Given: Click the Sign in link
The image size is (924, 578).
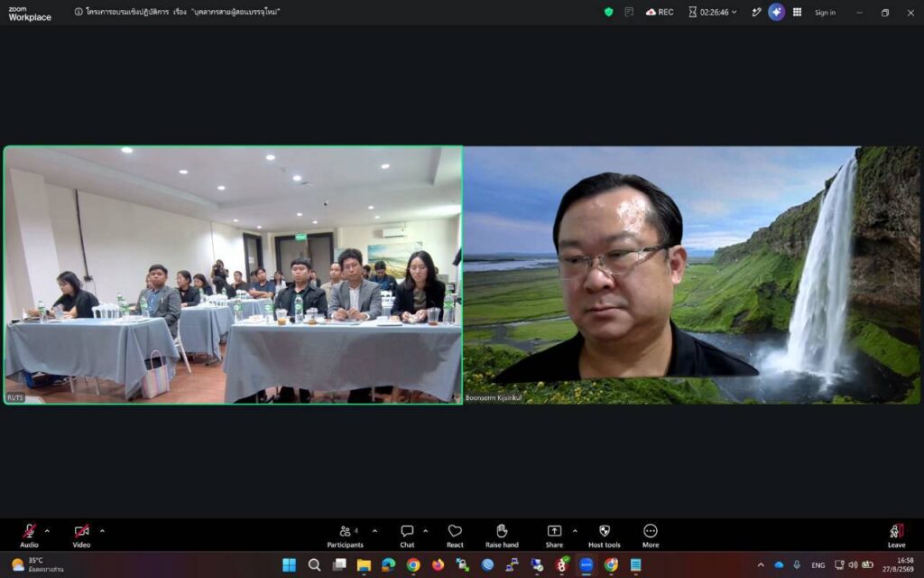Looking at the screenshot, I should [825, 13].
